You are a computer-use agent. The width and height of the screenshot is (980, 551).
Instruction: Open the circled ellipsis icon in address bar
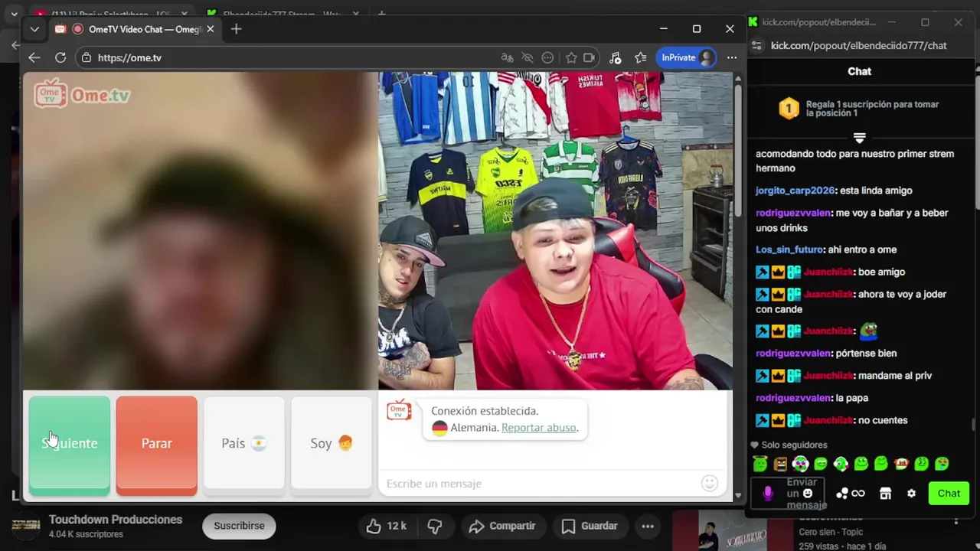[547, 57]
